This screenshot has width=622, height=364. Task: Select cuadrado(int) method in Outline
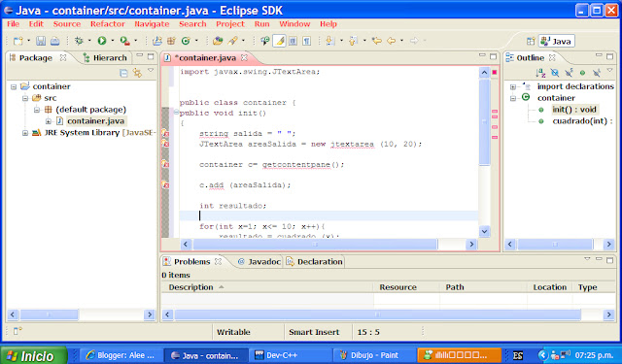click(582, 121)
